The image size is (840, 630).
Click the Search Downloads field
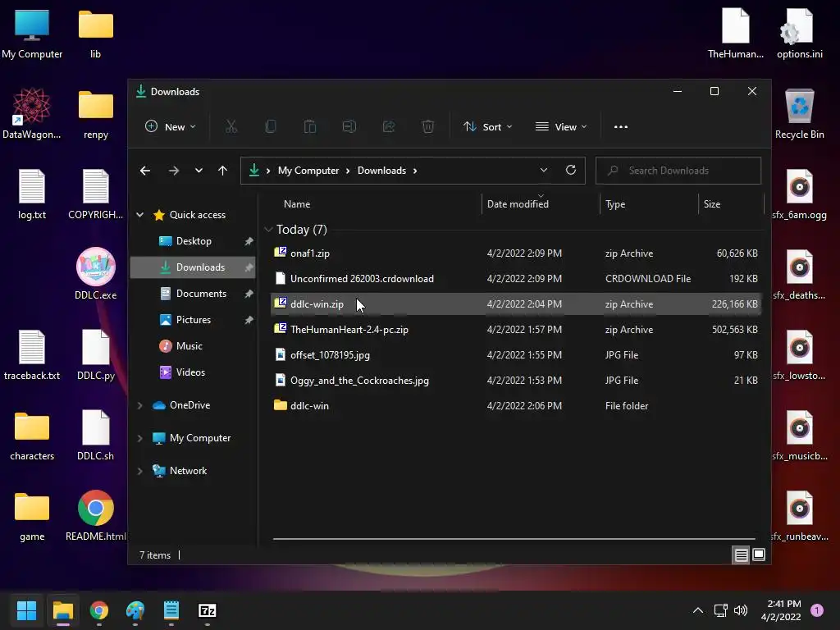[x=678, y=171]
